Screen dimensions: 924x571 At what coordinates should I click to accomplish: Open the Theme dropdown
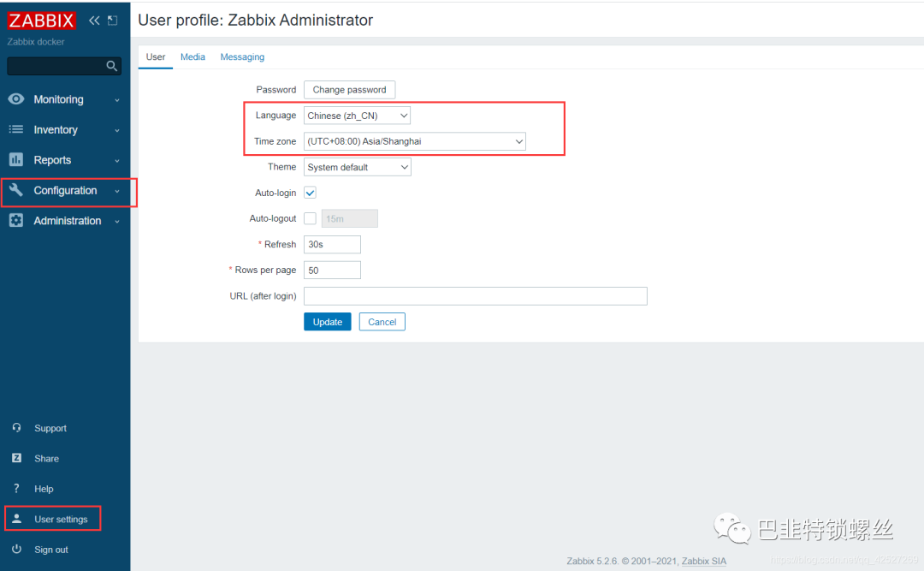pos(357,167)
